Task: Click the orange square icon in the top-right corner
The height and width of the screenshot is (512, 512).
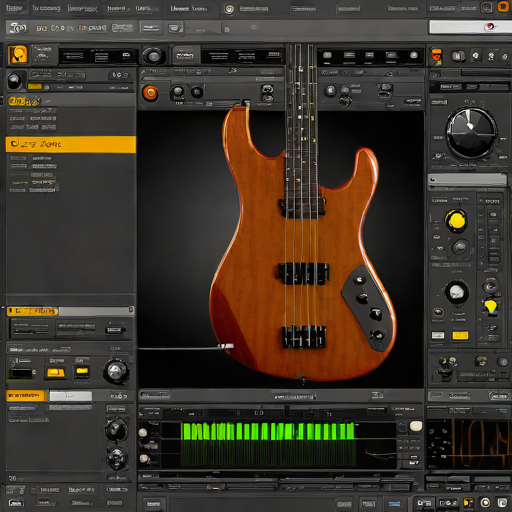Action: (503, 7)
